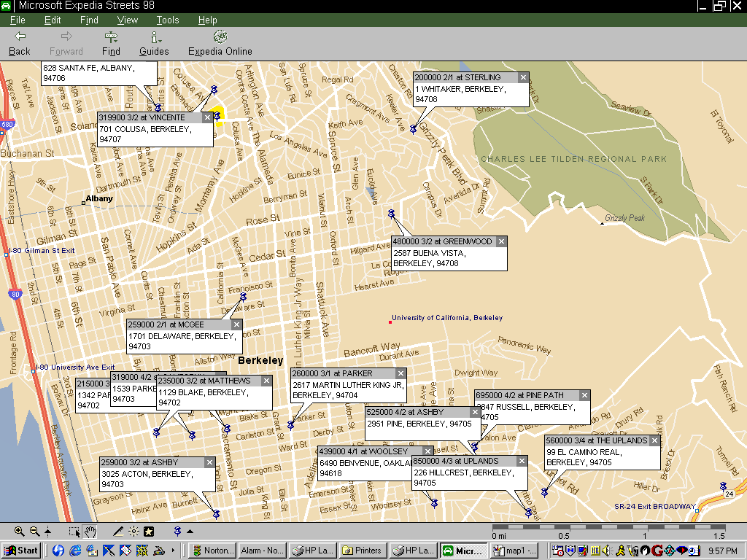
Task: Close the 560000 3/4 at THE UPLANDS balloon
Action: click(x=654, y=440)
